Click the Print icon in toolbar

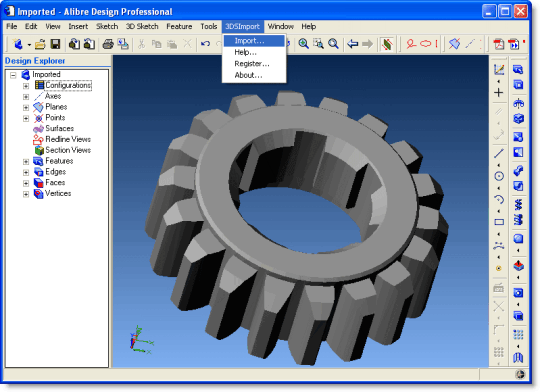pyautogui.click(x=108, y=44)
